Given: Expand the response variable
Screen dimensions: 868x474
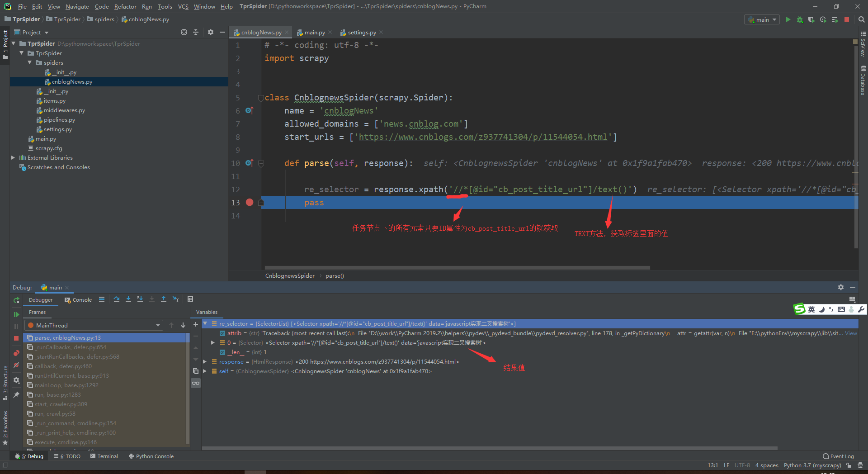Looking at the screenshot, I should (x=205, y=361).
